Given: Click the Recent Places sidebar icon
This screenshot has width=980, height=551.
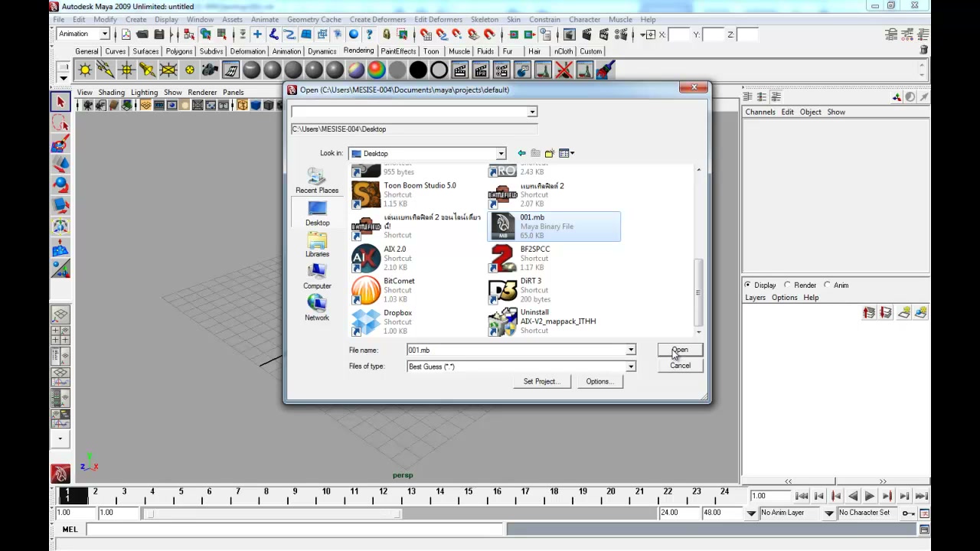Looking at the screenshot, I should (x=317, y=181).
